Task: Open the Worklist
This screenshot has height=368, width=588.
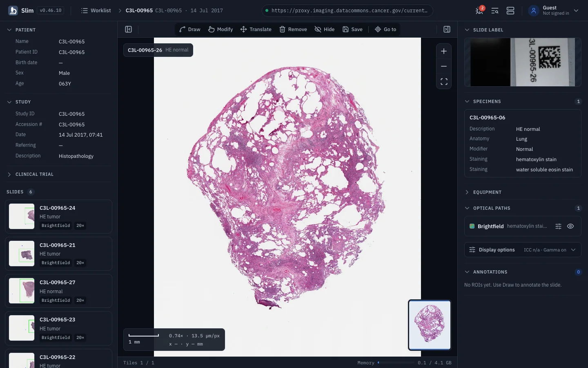Action: (x=96, y=11)
